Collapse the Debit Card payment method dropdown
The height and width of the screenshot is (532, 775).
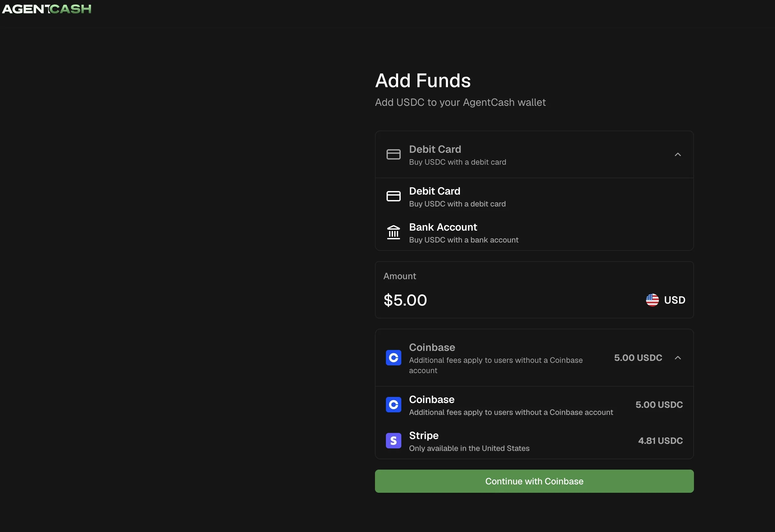coord(678,154)
